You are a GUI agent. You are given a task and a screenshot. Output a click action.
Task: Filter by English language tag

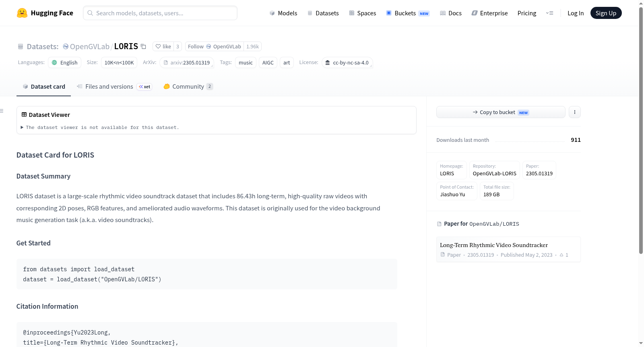point(65,62)
